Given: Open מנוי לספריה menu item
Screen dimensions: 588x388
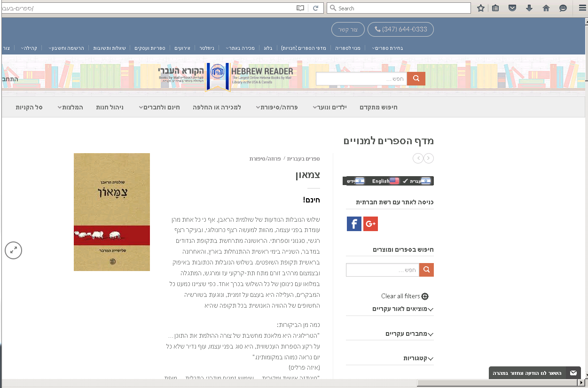Looking at the screenshot, I should (348, 48).
